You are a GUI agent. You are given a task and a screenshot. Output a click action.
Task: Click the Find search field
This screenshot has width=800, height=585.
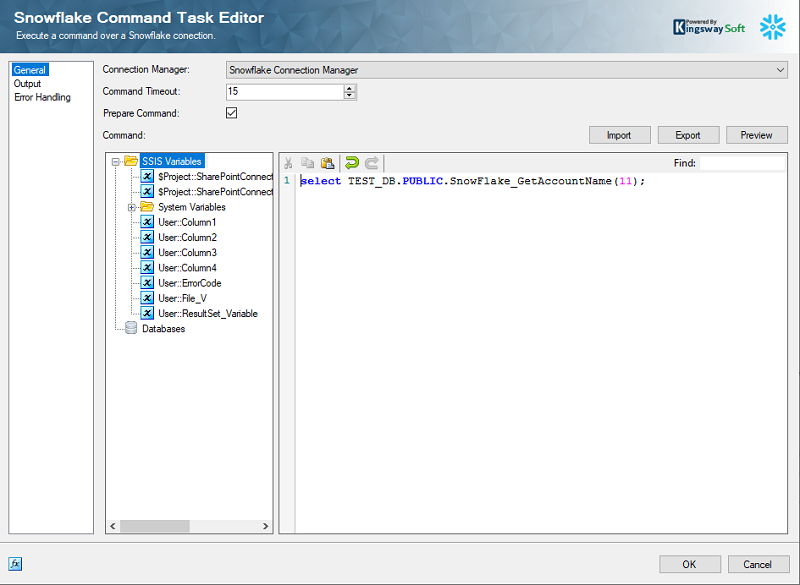click(742, 163)
